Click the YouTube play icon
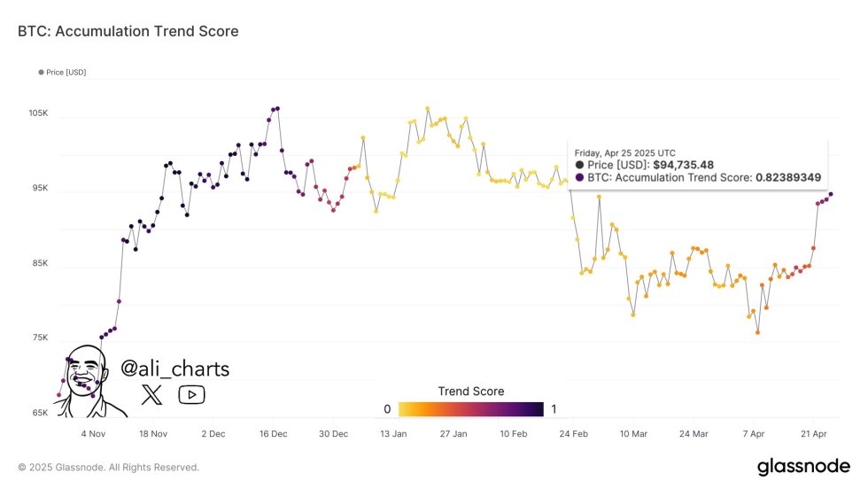 [191, 394]
